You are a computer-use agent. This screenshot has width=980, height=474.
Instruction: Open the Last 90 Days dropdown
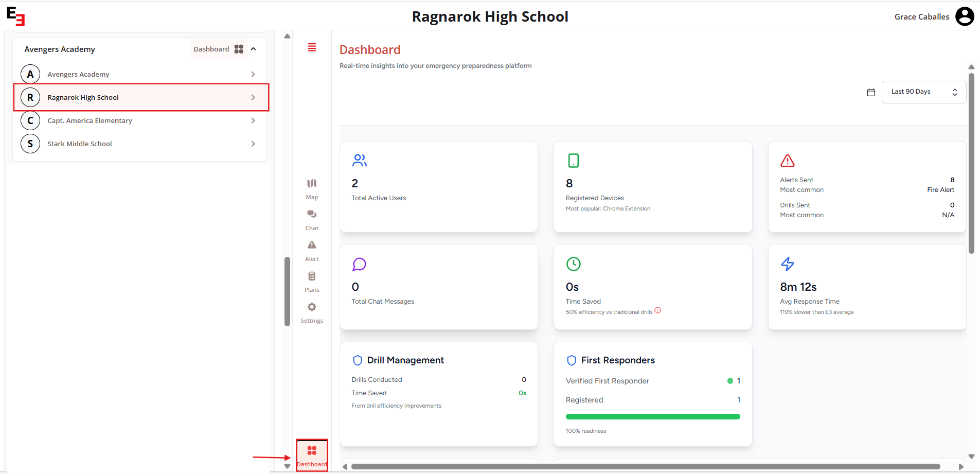pyautogui.click(x=924, y=92)
